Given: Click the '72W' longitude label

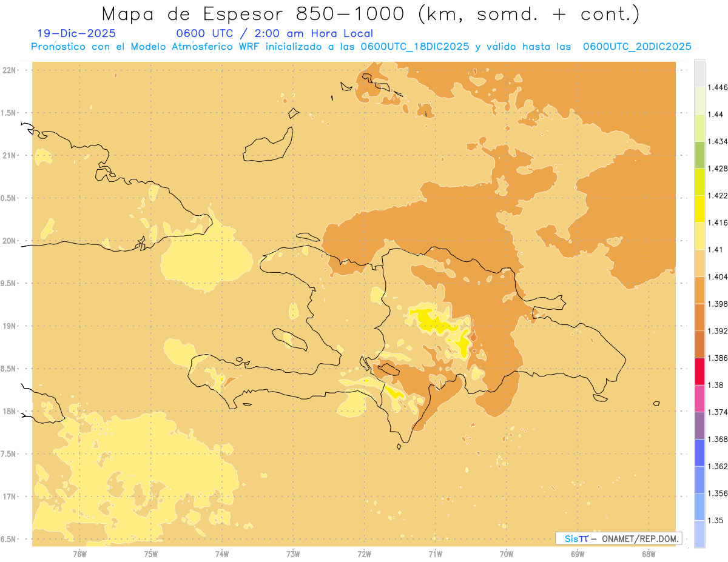Looking at the screenshot, I should (365, 554).
